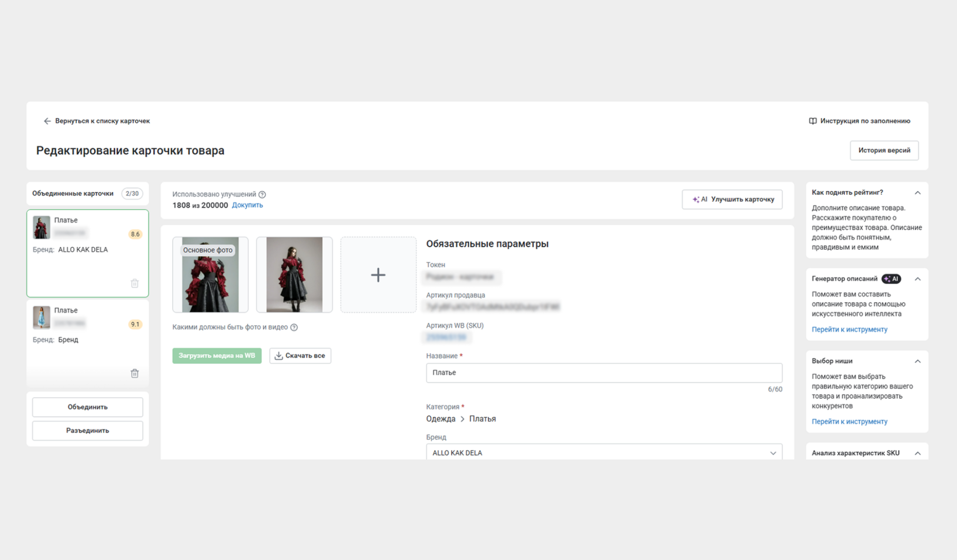Open the Бренд dropdown ALLO KAK DELA
Image resolution: width=957 pixels, height=560 pixels.
(x=604, y=453)
